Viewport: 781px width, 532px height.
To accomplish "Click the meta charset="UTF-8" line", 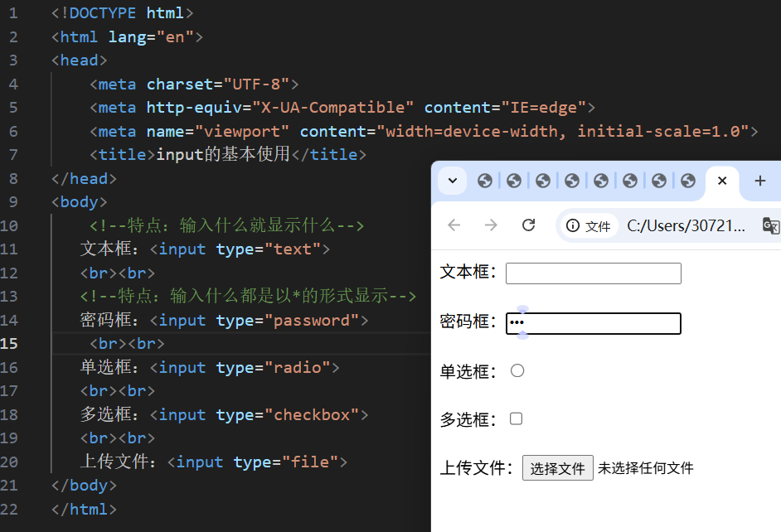I will pyautogui.click(x=194, y=84).
